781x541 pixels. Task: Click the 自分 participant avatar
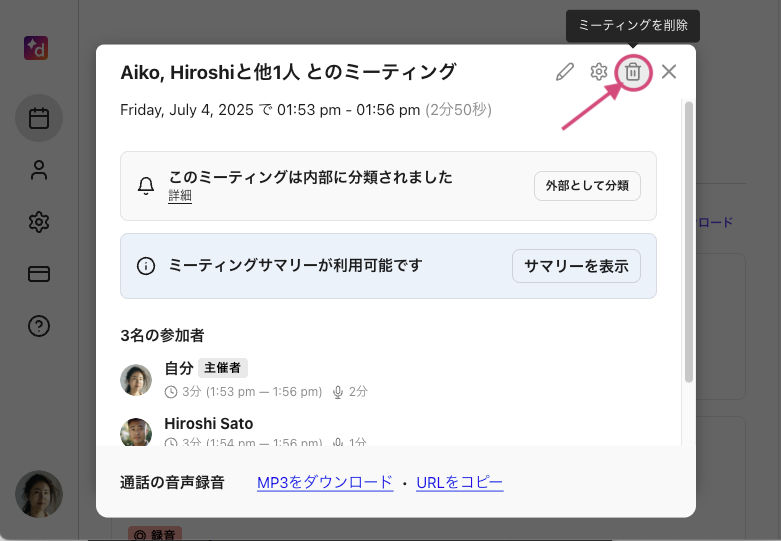[136, 379]
